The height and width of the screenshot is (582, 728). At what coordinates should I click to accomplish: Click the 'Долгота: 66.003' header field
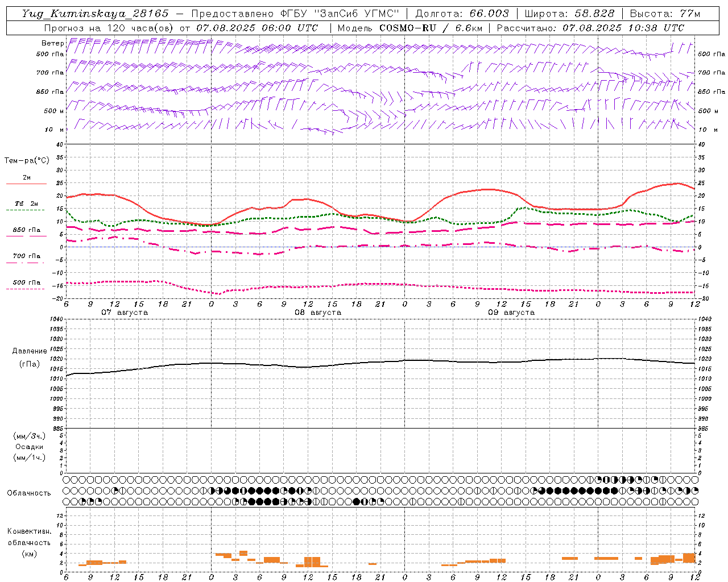[x=462, y=14]
